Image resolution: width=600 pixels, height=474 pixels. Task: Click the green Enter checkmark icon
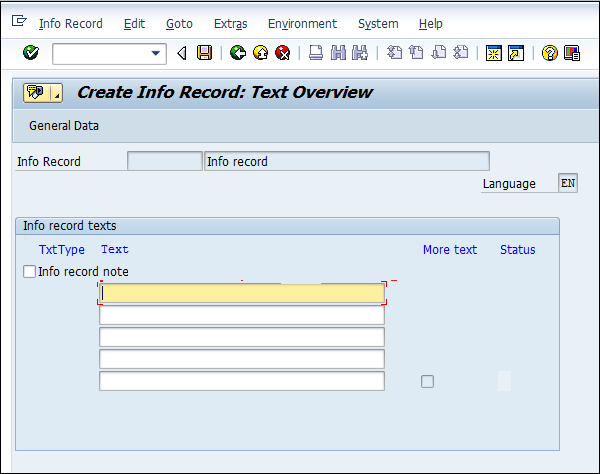click(x=30, y=53)
